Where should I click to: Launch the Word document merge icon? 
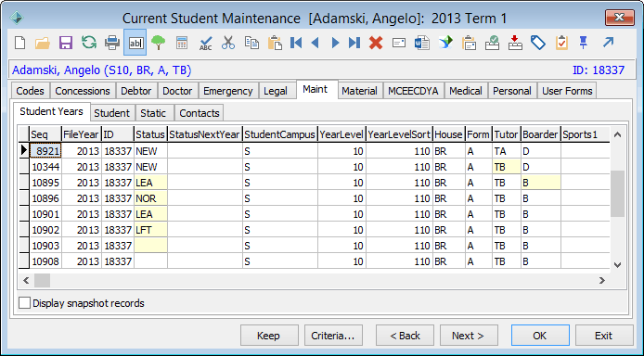tap(422, 43)
